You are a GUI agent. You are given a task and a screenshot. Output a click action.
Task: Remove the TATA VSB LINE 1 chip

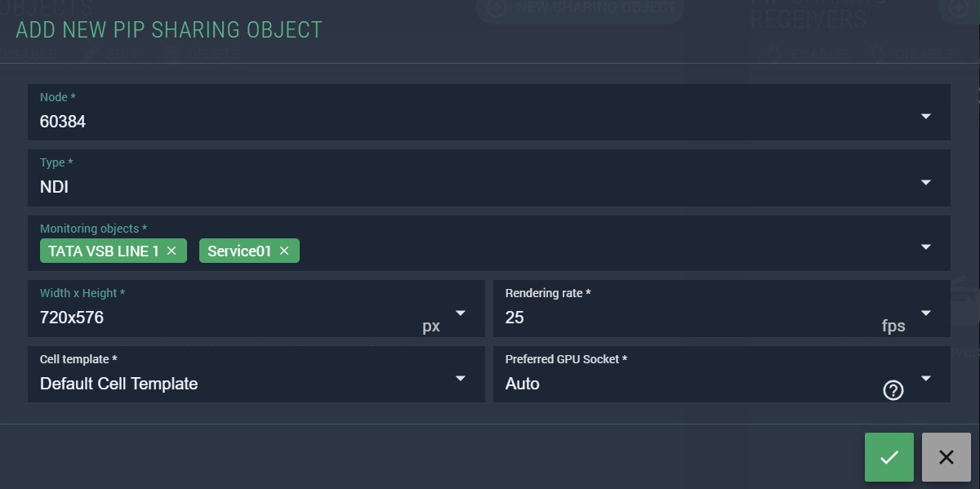coord(171,251)
